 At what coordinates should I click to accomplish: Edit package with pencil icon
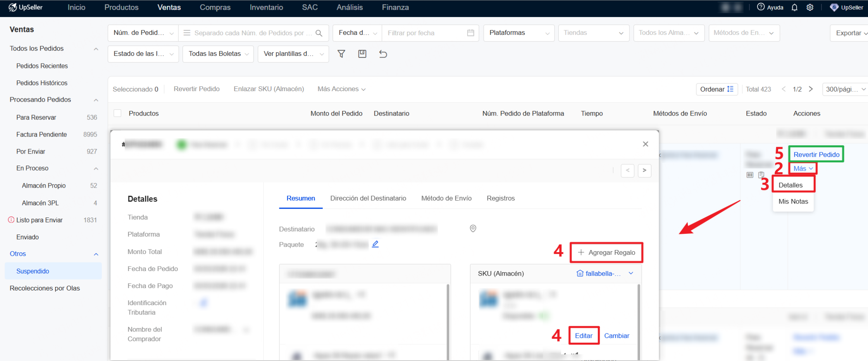click(x=375, y=244)
